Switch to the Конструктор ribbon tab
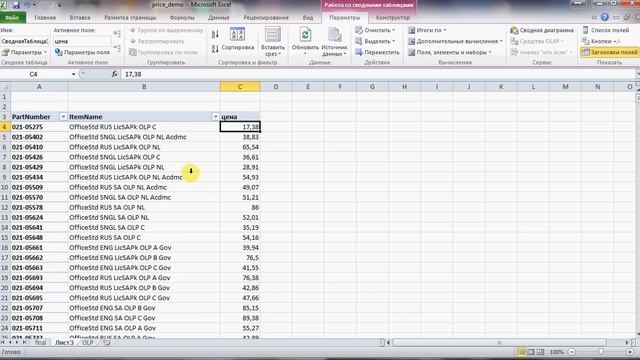This screenshot has width=640, height=360. (x=393, y=18)
